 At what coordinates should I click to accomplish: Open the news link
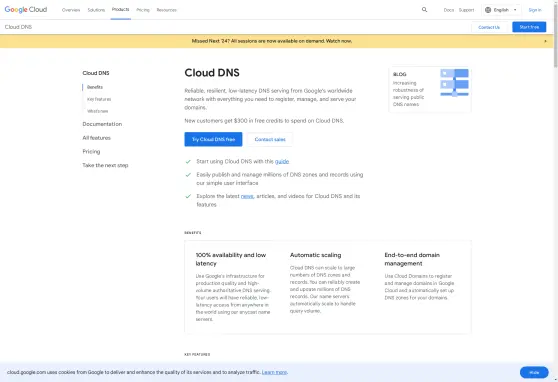click(247, 196)
